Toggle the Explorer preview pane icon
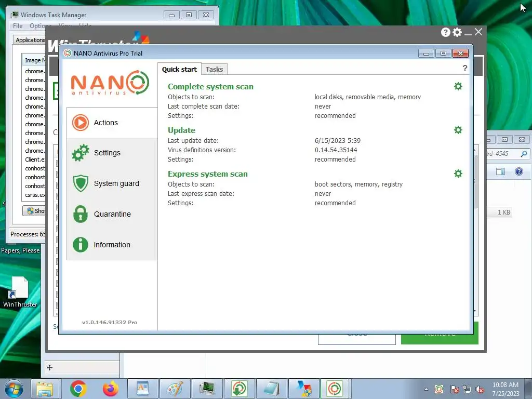The height and width of the screenshot is (399, 532). point(500,171)
